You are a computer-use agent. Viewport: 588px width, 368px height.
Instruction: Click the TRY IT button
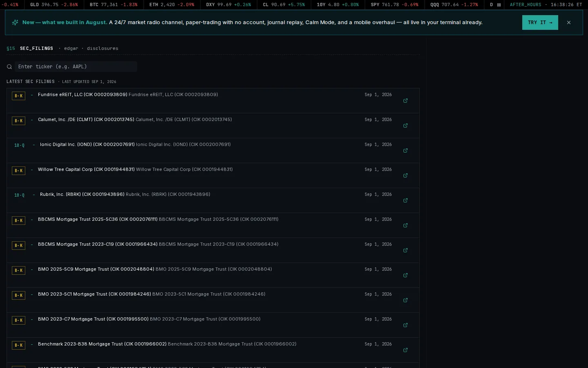pos(540,22)
